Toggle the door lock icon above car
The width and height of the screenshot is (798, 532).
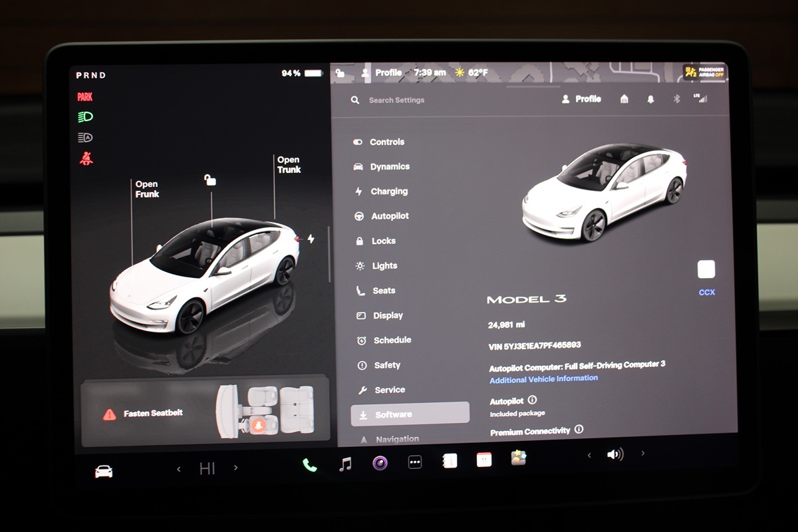pyautogui.click(x=210, y=180)
